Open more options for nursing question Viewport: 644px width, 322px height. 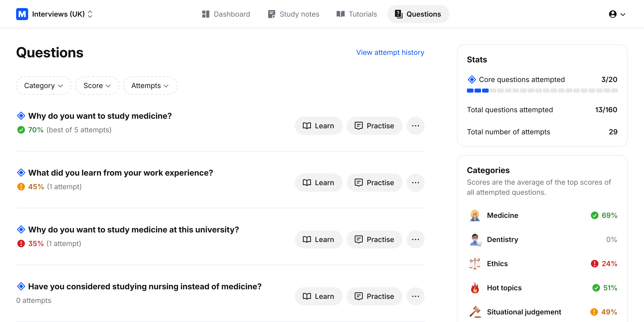(x=415, y=296)
